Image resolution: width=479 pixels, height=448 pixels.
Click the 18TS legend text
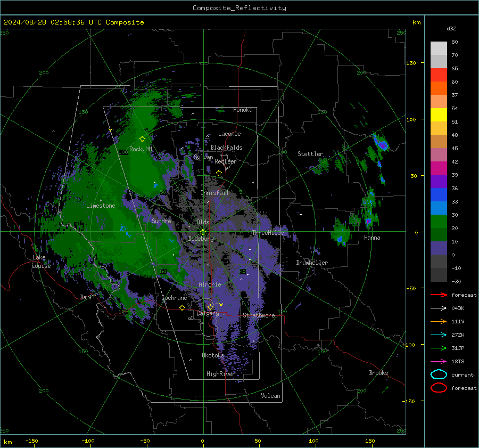[x=458, y=362]
